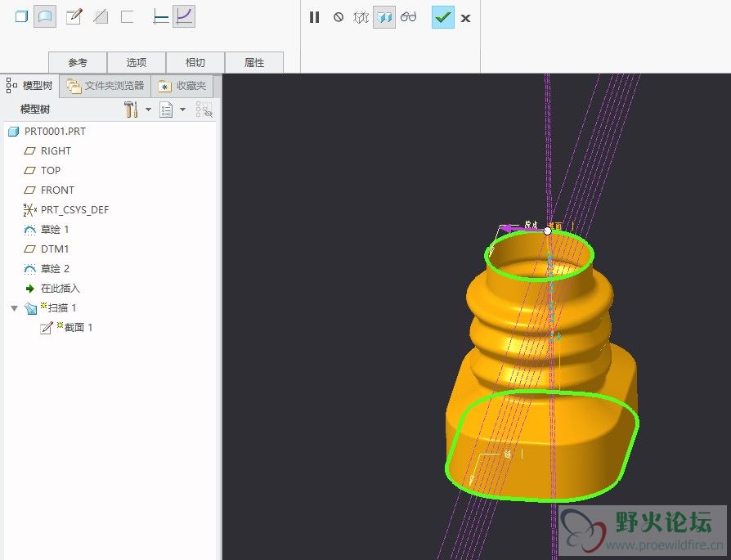The height and width of the screenshot is (560, 731).
Task: Click the sweep icon beside 扫描 1
Action: click(31, 309)
